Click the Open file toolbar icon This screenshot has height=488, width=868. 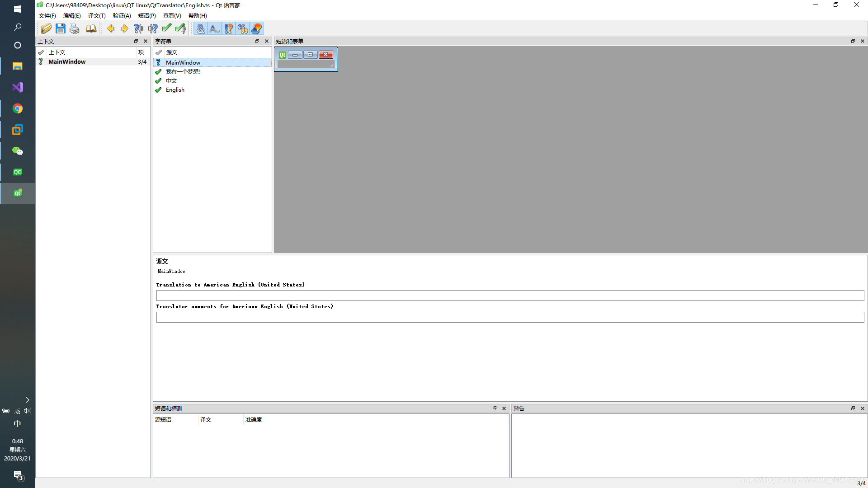[46, 28]
